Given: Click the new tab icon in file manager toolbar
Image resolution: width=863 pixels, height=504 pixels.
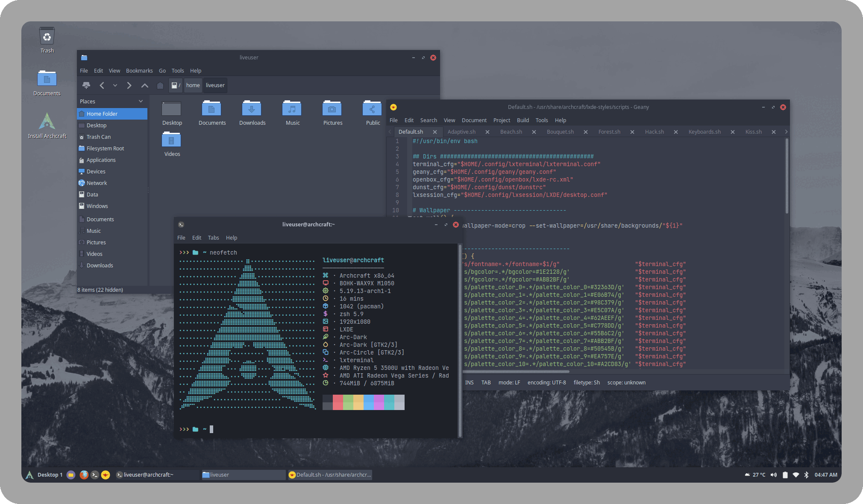Looking at the screenshot, I should point(86,85).
